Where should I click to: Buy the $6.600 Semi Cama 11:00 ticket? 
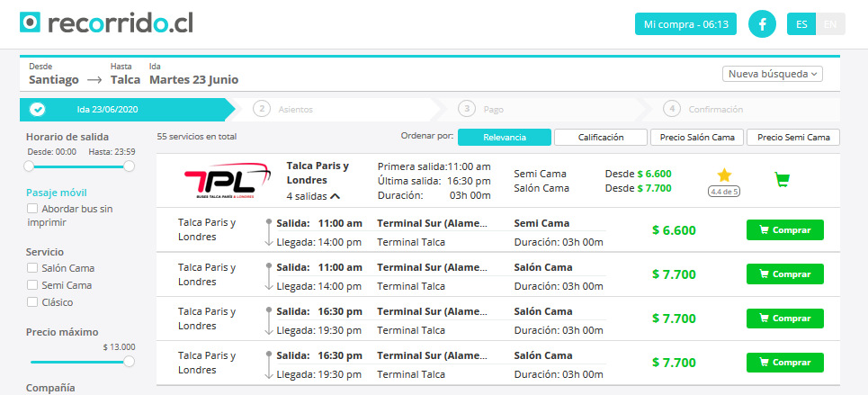pyautogui.click(x=785, y=230)
